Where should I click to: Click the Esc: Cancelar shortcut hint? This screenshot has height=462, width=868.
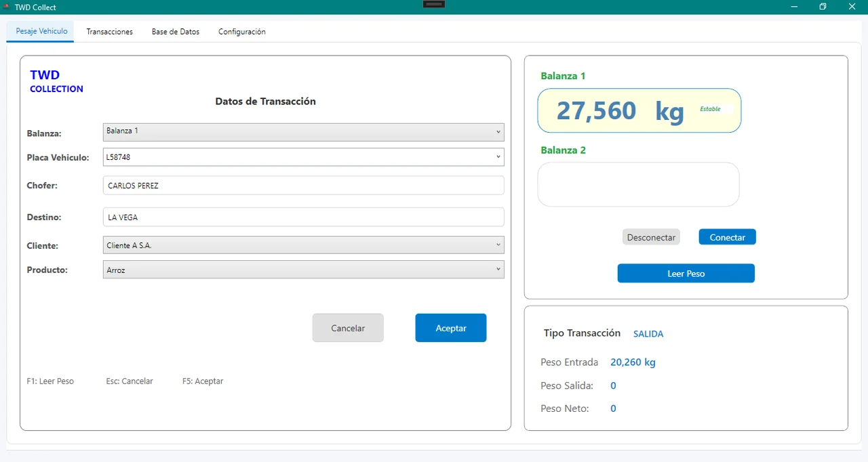(x=130, y=381)
